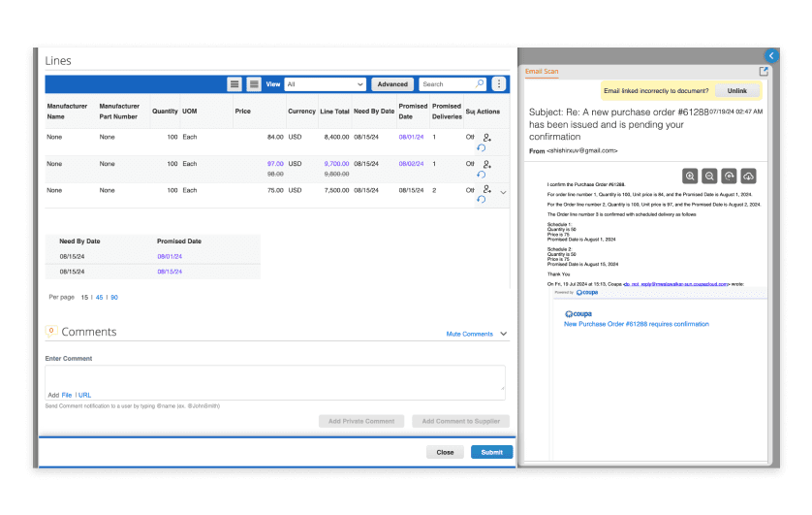
Task: Click the 8,400.00 line total cell
Action: coord(336,137)
